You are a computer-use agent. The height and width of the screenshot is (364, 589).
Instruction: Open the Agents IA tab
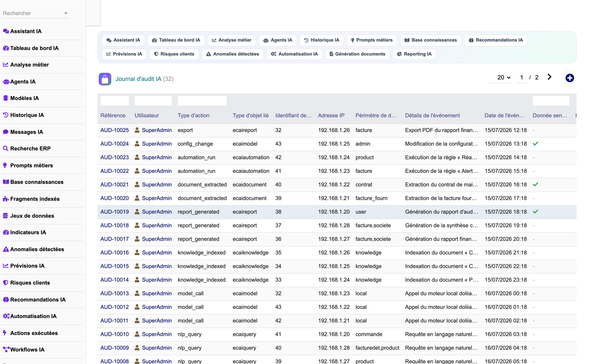[278, 40]
